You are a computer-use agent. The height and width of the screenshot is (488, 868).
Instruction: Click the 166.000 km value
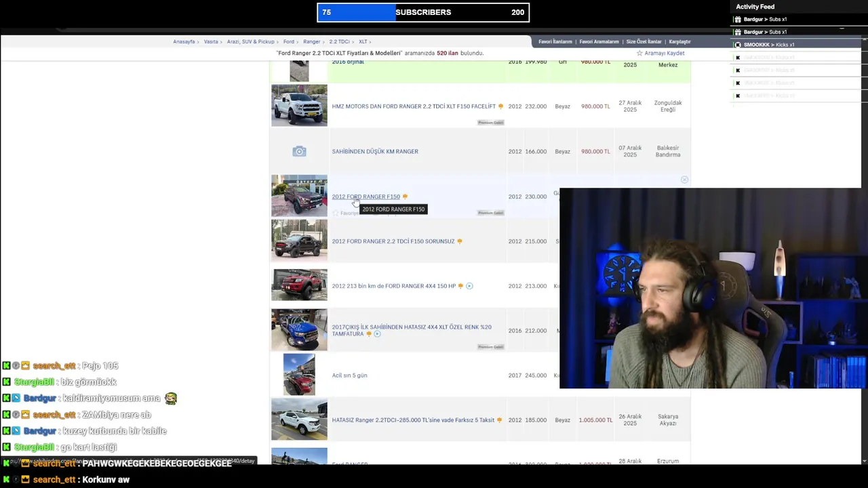pos(536,151)
